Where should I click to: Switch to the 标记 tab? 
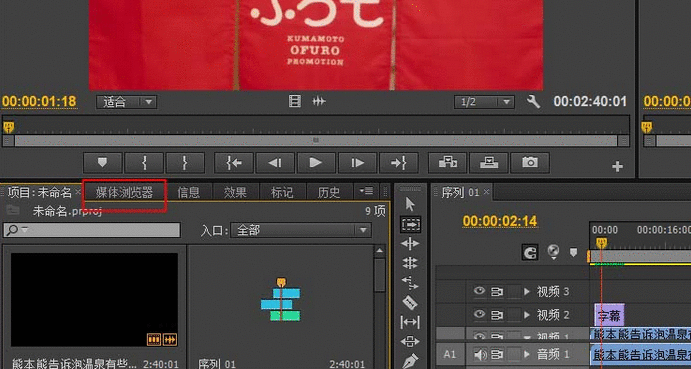click(282, 192)
